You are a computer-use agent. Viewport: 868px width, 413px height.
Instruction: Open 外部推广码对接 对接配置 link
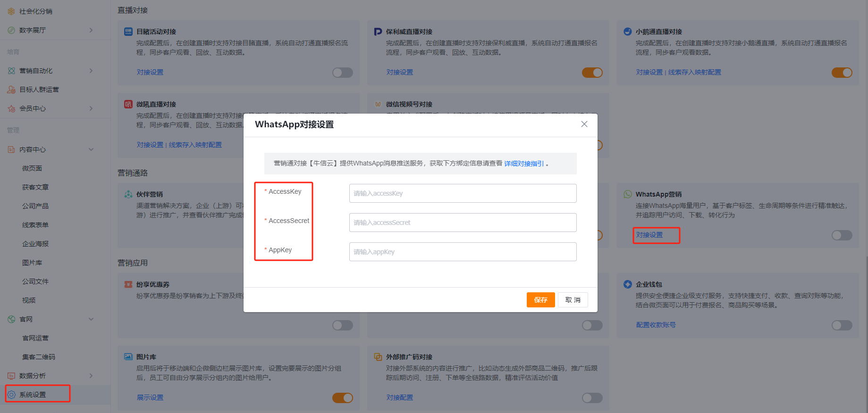click(400, 397)
